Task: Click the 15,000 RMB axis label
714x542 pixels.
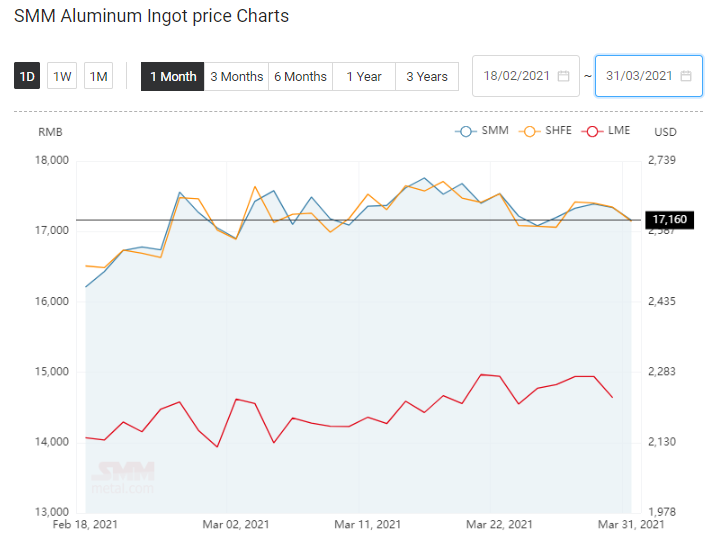Action: click(52, 372)
